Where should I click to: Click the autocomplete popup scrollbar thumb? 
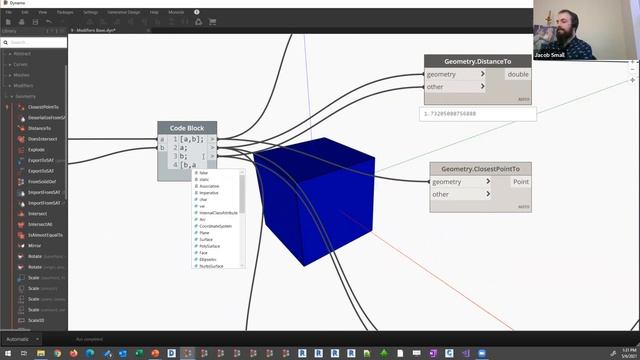pos(242,194)
